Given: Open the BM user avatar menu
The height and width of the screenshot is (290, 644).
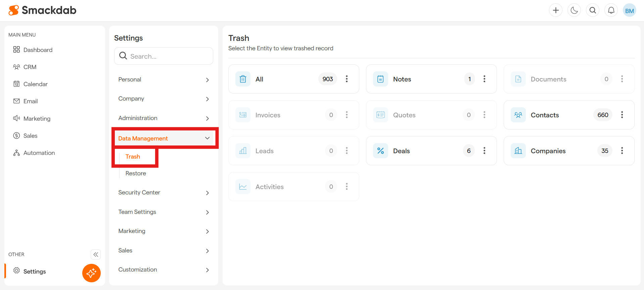Looking at the screenshot, I should [x=629, y=10].
